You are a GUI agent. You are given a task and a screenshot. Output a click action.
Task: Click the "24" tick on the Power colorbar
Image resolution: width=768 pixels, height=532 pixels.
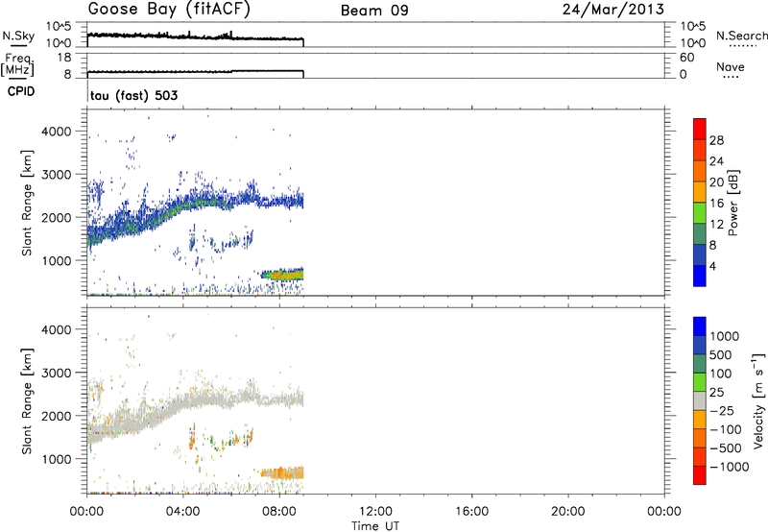716,161
